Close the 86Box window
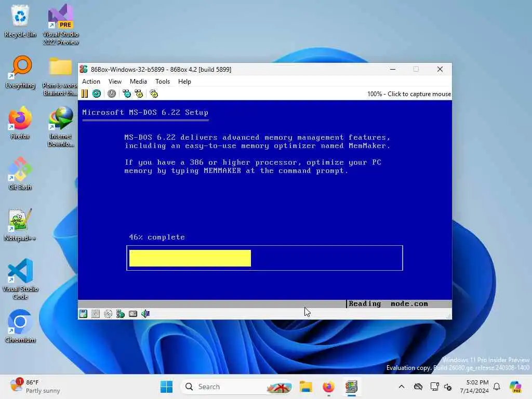 click(440, 69)
